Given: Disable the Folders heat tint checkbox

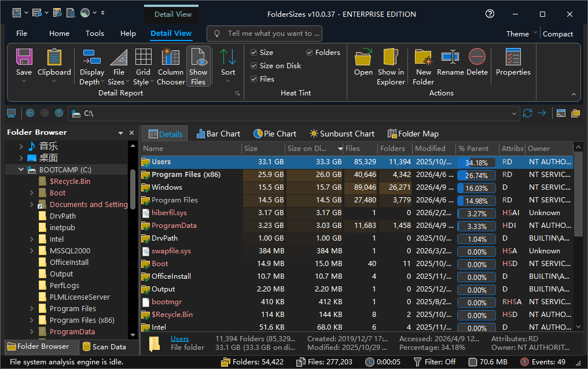Looking at the screenshot, I should coord(310,53).
